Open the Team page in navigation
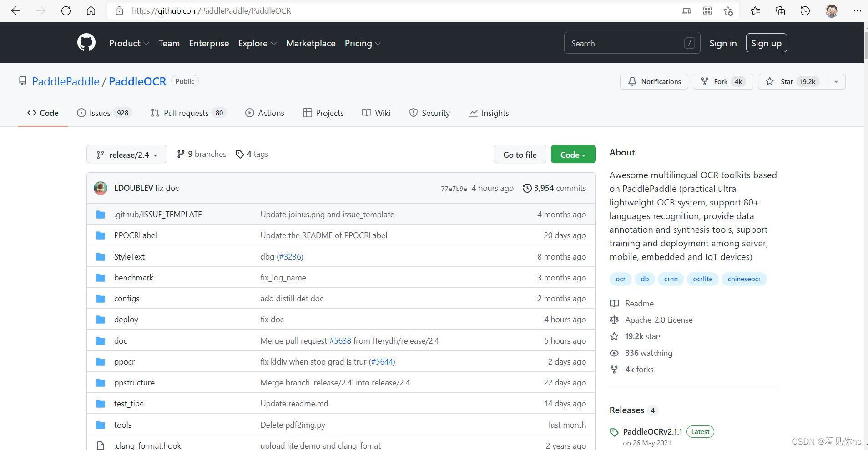The image size is (868, 450). [169, 43]
